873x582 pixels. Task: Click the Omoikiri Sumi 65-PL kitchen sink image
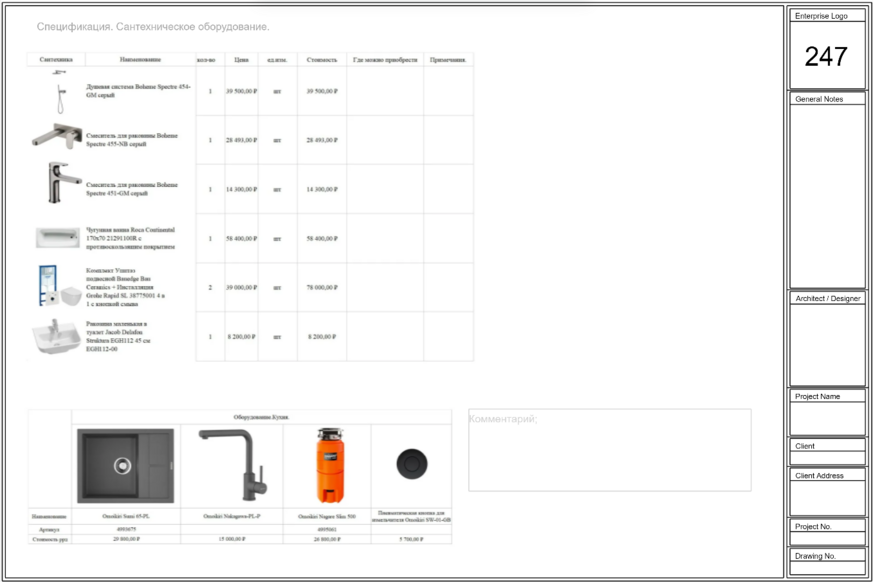[125, 466]
